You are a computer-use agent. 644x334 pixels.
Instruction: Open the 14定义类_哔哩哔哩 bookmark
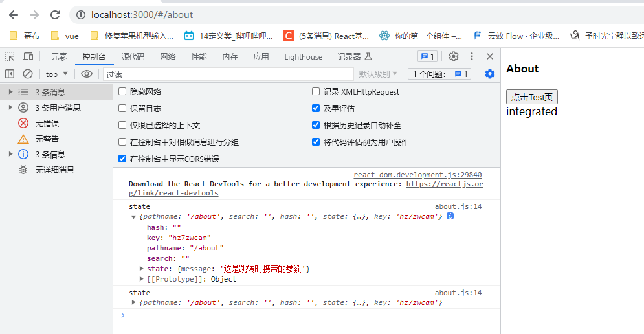point(228,36)
